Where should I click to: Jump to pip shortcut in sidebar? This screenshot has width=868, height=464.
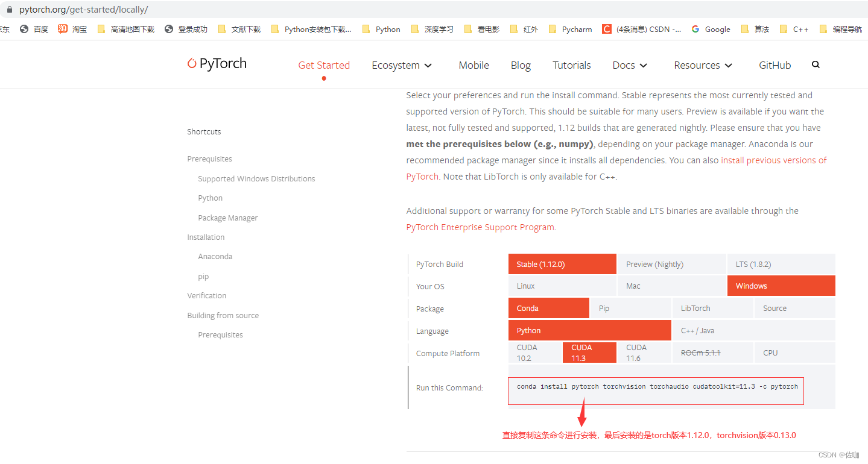pos(203,277)
